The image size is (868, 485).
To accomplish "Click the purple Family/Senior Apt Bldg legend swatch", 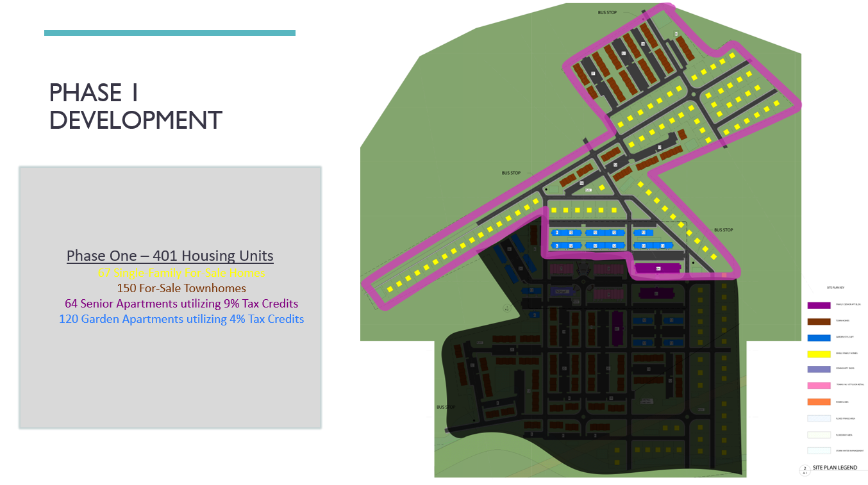I will click(818, 306).
